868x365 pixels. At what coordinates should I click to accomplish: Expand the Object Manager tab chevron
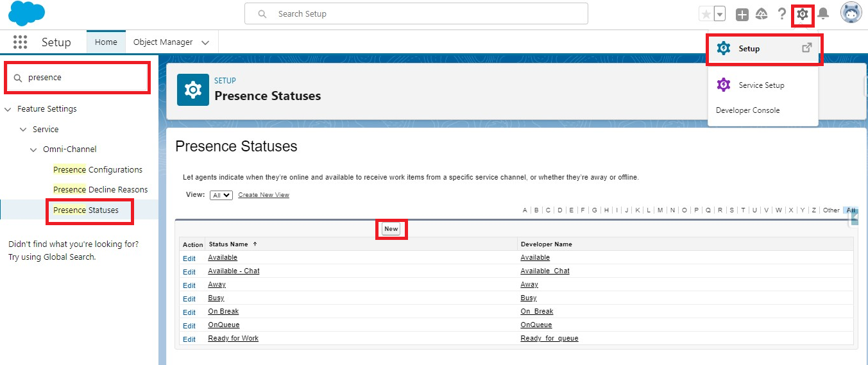tap(205, 43)
